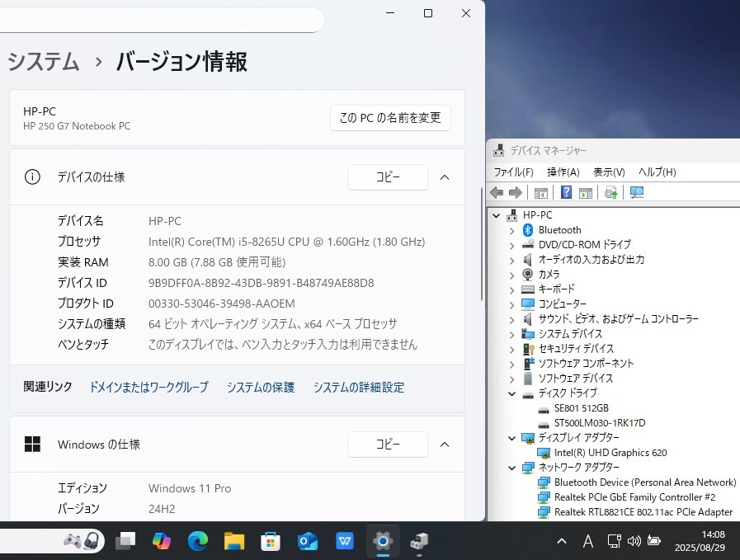Click the Help question mark toolbar icon
This screenshot has width=740, height=560.
566,192
